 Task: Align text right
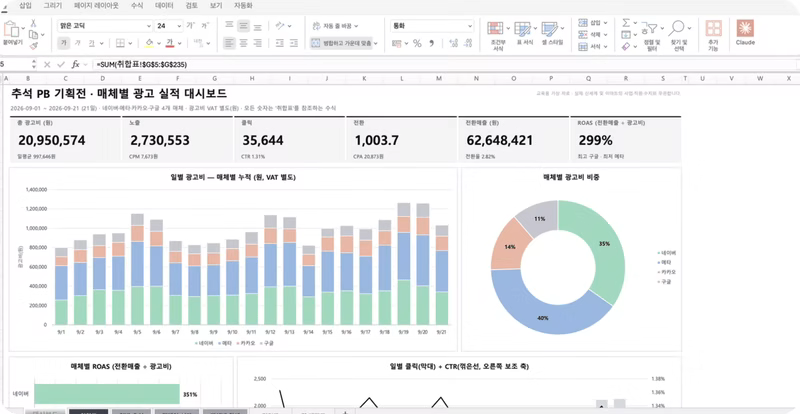pos(258,43)
